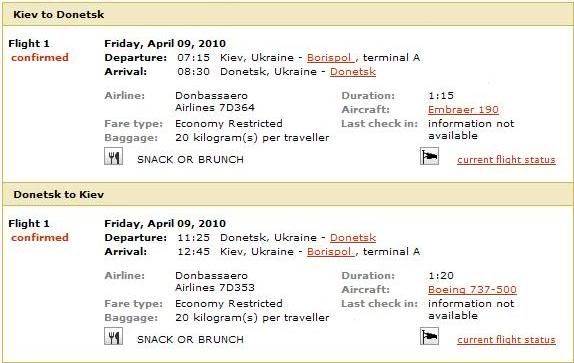
Task: Open Donetsk departure airport link on return flight
Action: coord(353,238)
